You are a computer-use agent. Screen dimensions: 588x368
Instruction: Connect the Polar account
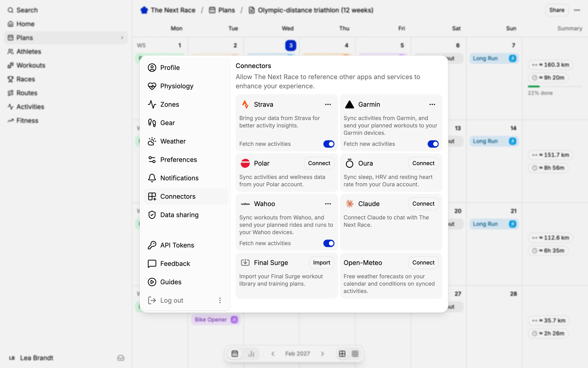pyautogui.click(x=319, y=163)
